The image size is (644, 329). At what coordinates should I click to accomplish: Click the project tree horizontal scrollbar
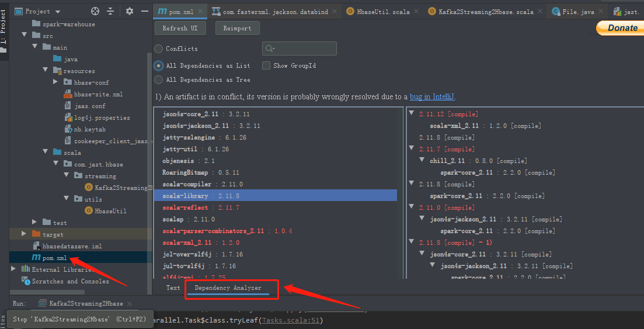pyautogui.click(x=47, y=292)
